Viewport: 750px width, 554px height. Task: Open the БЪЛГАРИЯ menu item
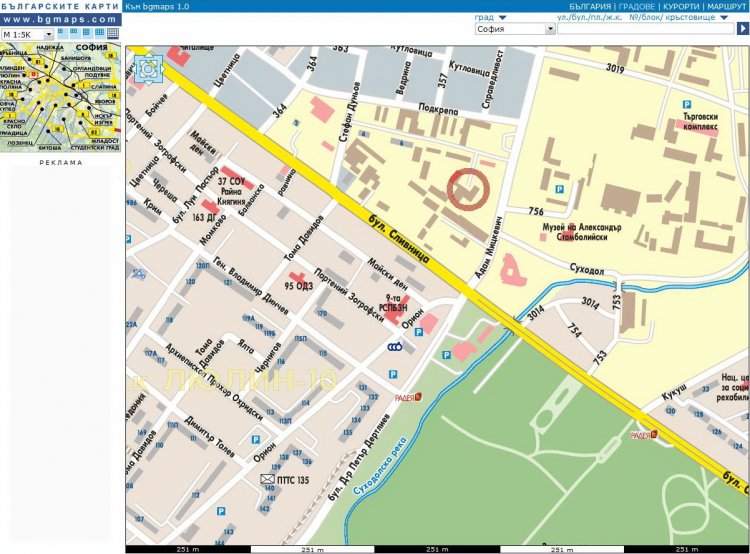point(583,6)
